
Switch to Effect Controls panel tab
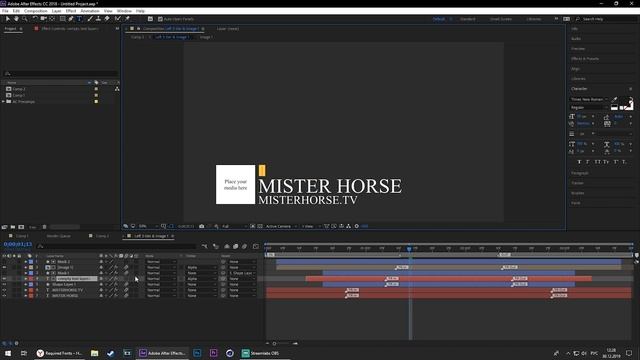pyautogui.click(x=69, y=29)
